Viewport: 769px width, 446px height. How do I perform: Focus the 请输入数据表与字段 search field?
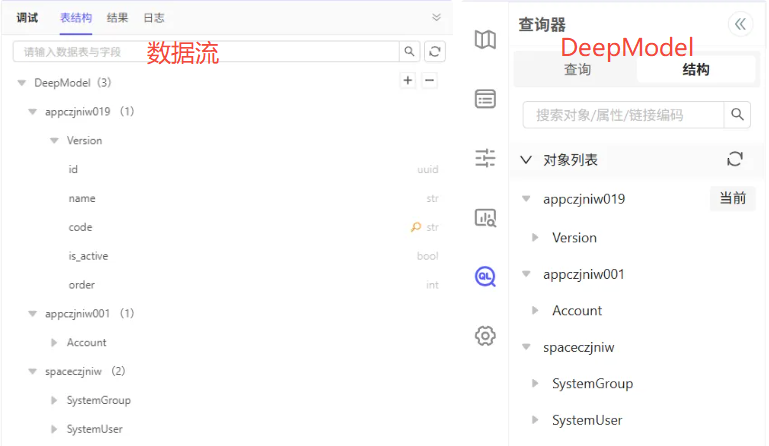pos(206,52)
